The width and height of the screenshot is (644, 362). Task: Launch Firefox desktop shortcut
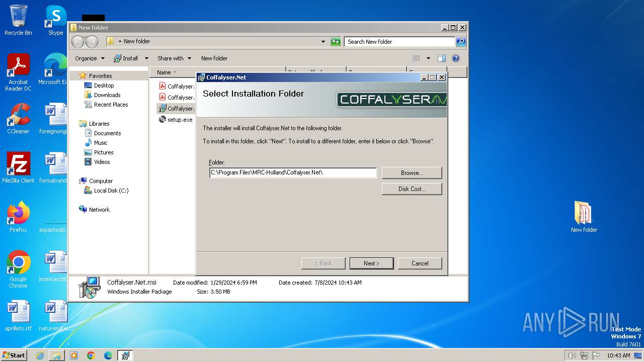tap(18, 217)
